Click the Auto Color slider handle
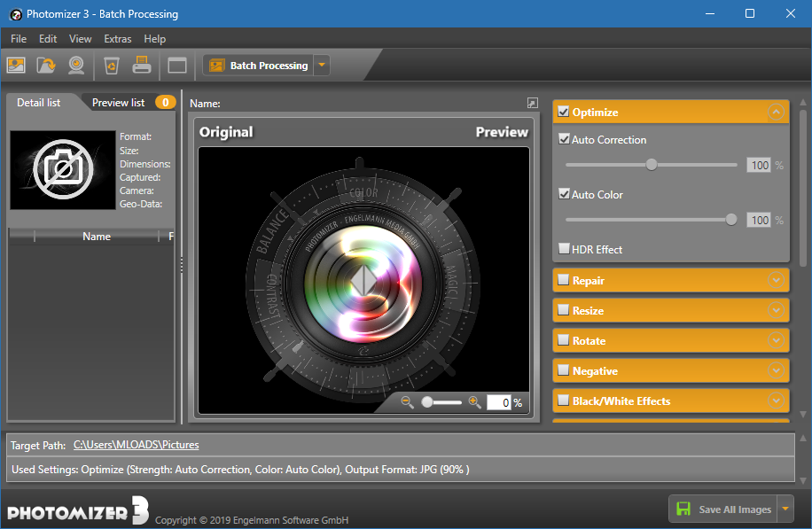This screenshot has height=529, width=812. (x=731, y=220)
